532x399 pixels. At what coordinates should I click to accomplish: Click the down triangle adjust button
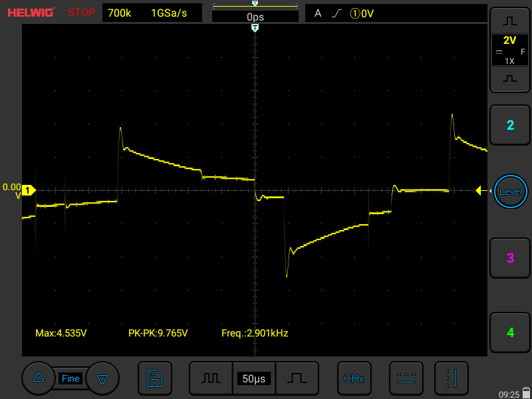(102, 378)
